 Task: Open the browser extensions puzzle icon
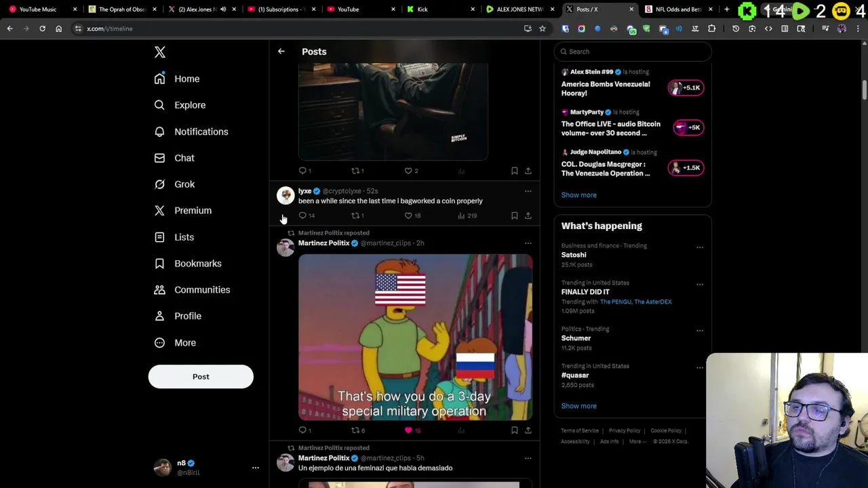[711, 28]
